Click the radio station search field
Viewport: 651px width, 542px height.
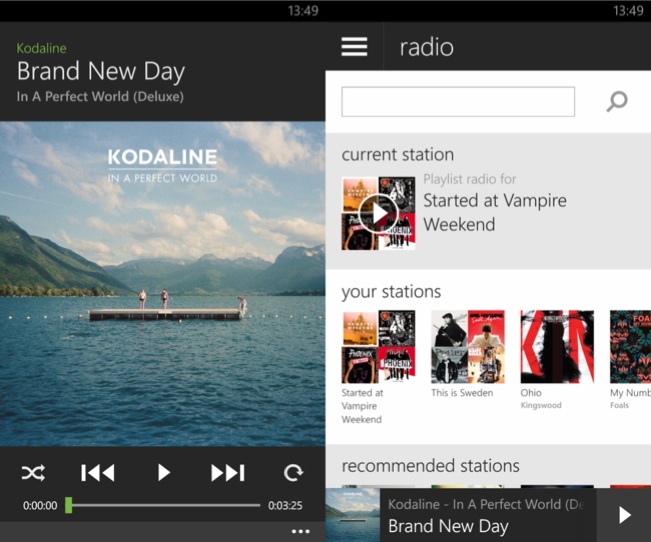(x=458, y=102)
